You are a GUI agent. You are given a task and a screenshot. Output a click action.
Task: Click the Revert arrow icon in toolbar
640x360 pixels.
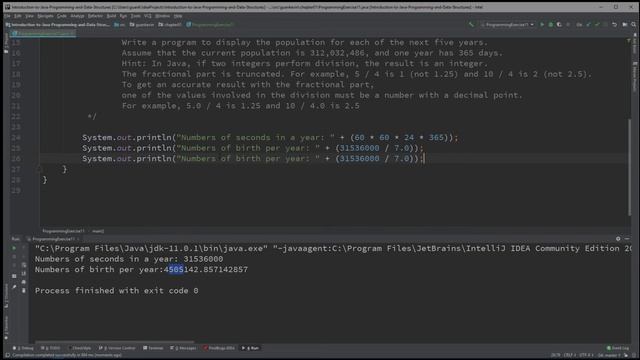pyautogui.click(x=615, y=24)
